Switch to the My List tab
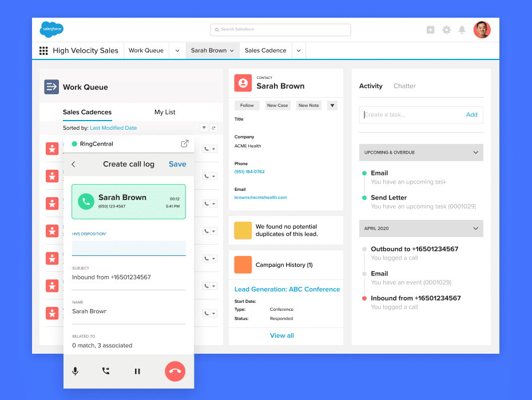 [x=165, y=112]
